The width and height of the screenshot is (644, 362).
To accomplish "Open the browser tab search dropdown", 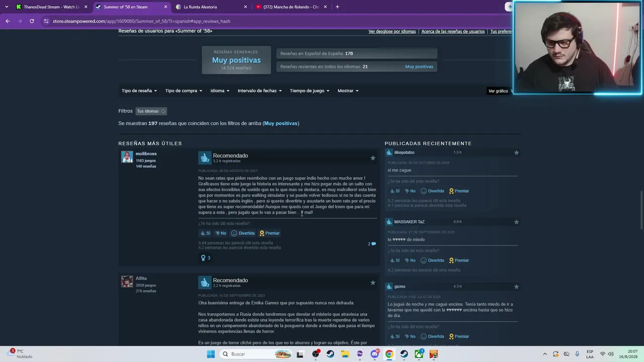I will click(x=7, y=7).
